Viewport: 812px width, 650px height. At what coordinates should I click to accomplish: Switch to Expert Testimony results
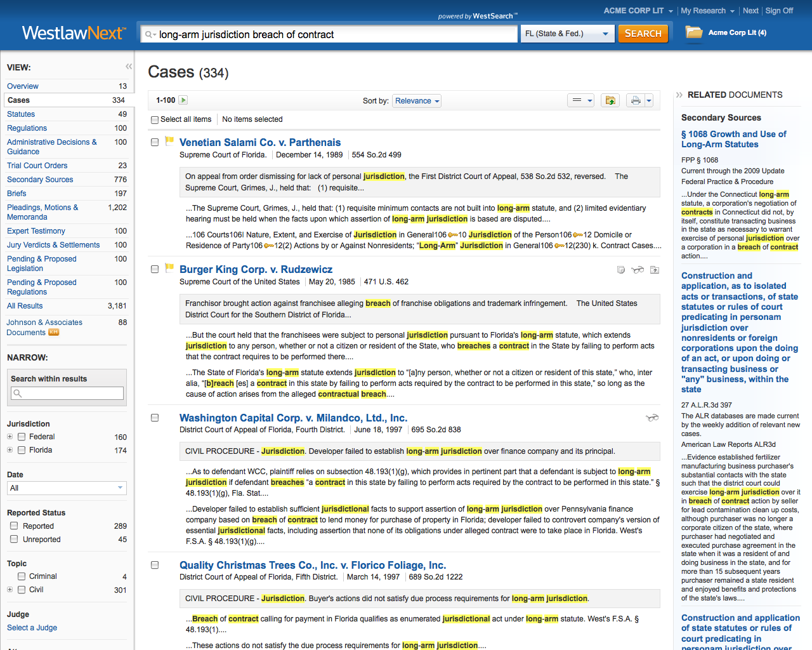click(36, 231)
